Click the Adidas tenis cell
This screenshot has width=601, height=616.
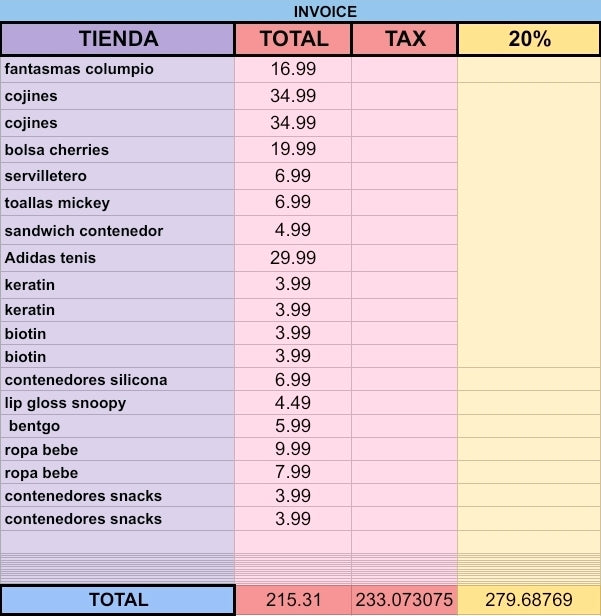click(x=118, y=258)
